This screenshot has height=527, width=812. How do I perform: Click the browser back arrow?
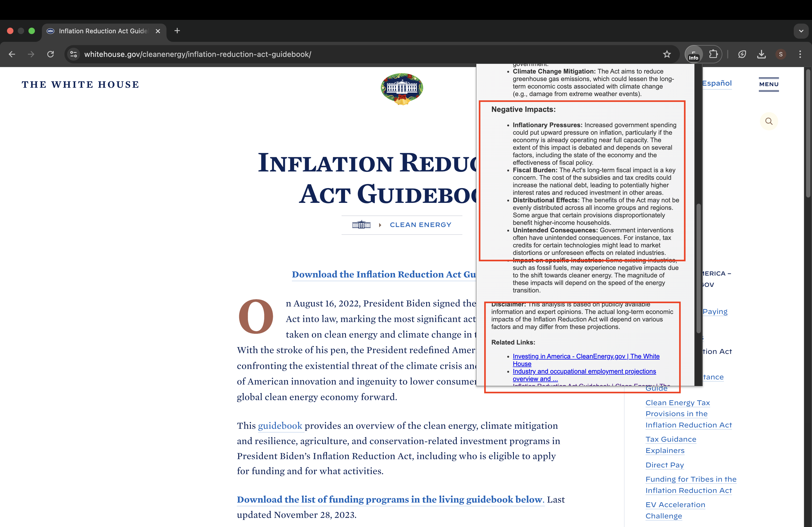point(12,54)
